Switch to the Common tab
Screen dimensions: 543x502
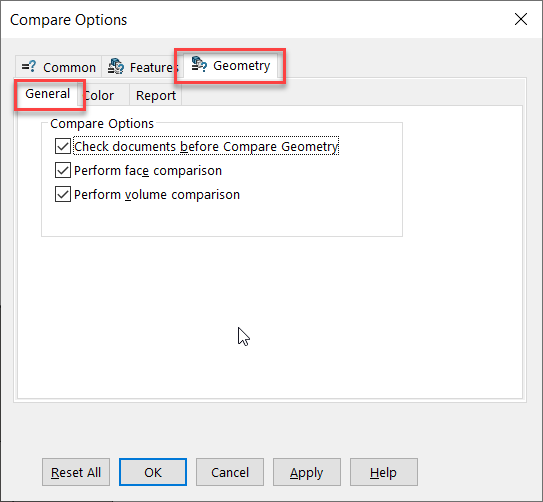click(59, 67)
